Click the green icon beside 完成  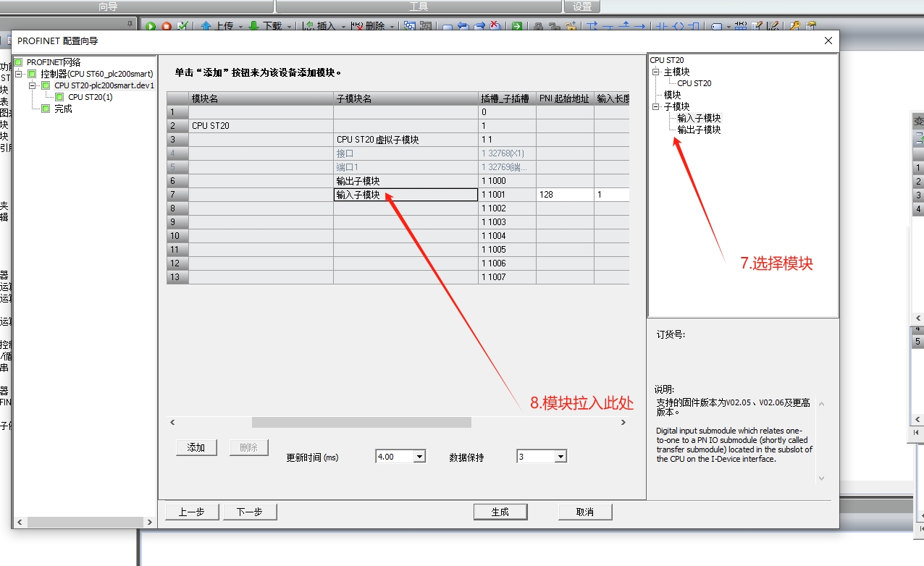(46, 109)
